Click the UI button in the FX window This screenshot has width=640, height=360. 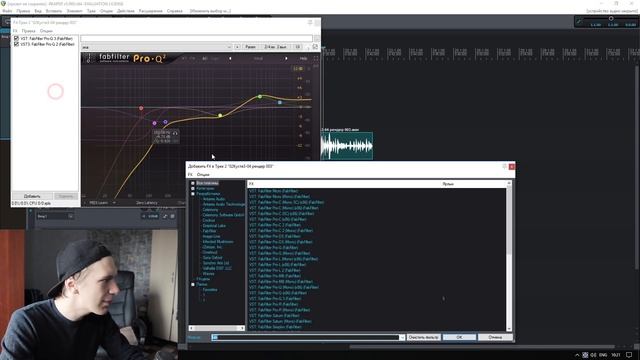298,47
